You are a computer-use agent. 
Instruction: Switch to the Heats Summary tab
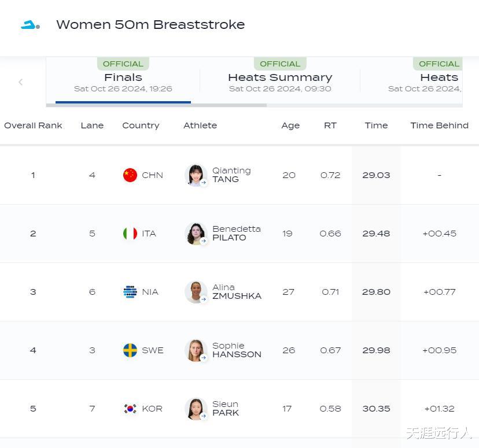click(x=280, y=82)
